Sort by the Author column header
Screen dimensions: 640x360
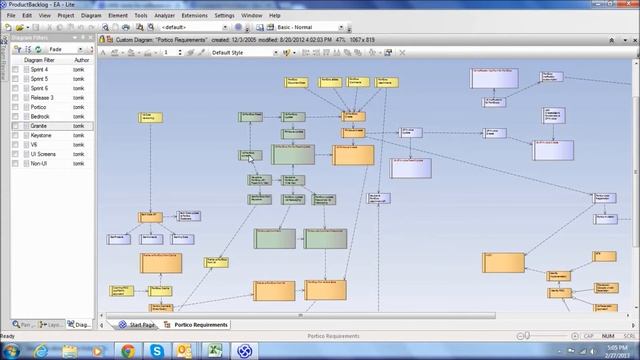point(82,60)
